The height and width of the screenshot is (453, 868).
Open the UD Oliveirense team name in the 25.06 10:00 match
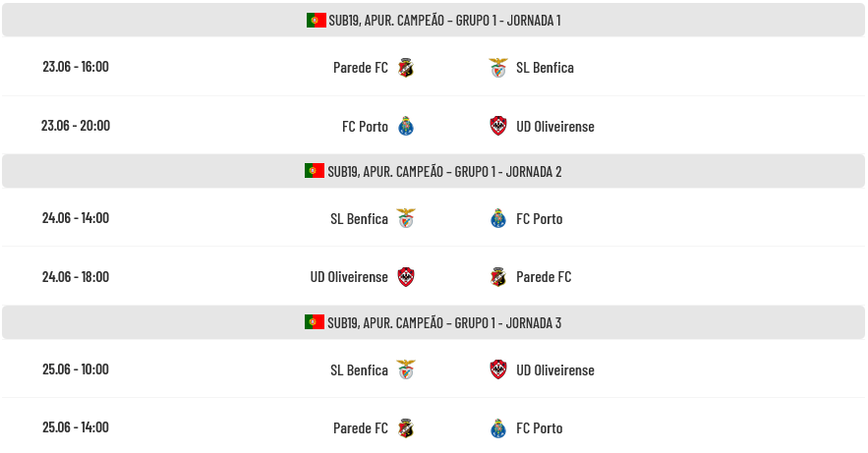click(x=555, y=370)
